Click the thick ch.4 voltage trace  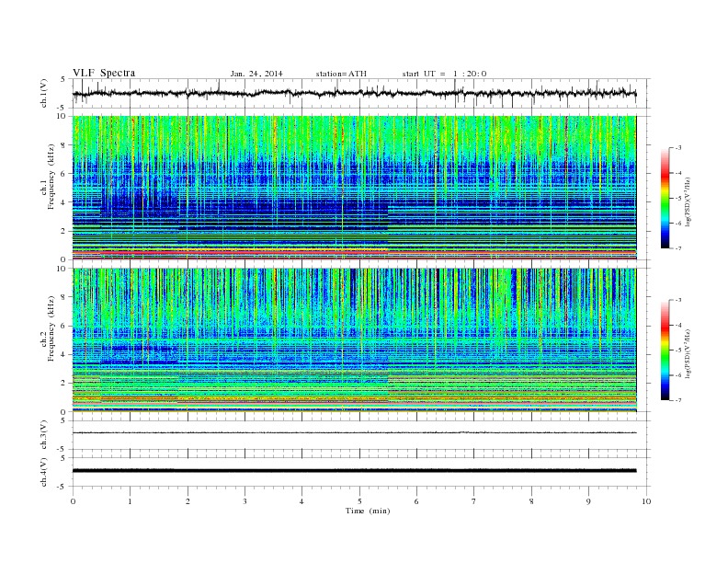pos(354,471)
